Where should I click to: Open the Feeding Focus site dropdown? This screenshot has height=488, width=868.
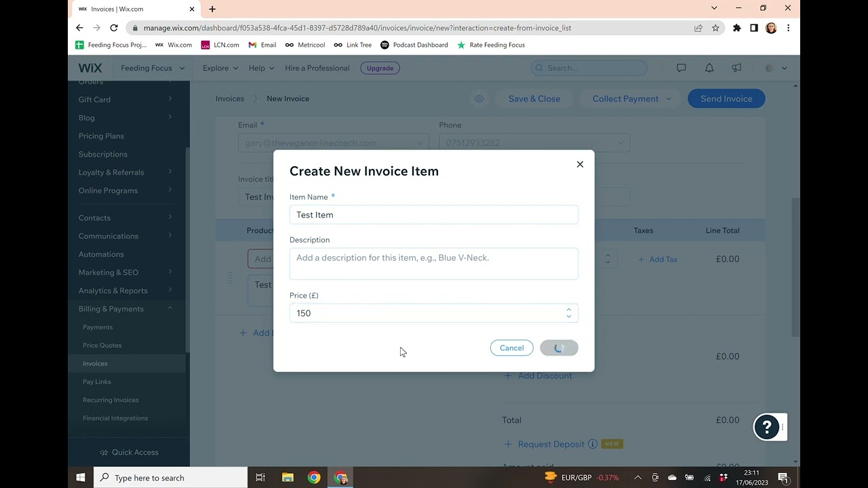coord(153,68)
